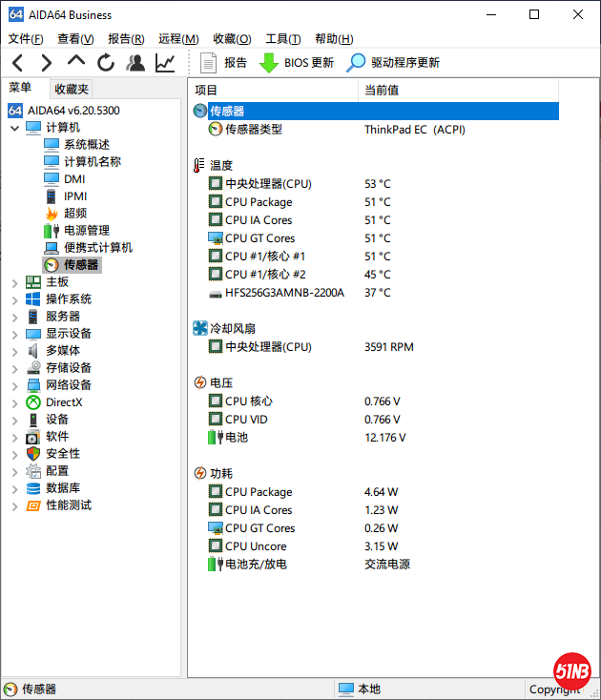
Task: Click the refresh toolbar icon
Action: [106, 63]
